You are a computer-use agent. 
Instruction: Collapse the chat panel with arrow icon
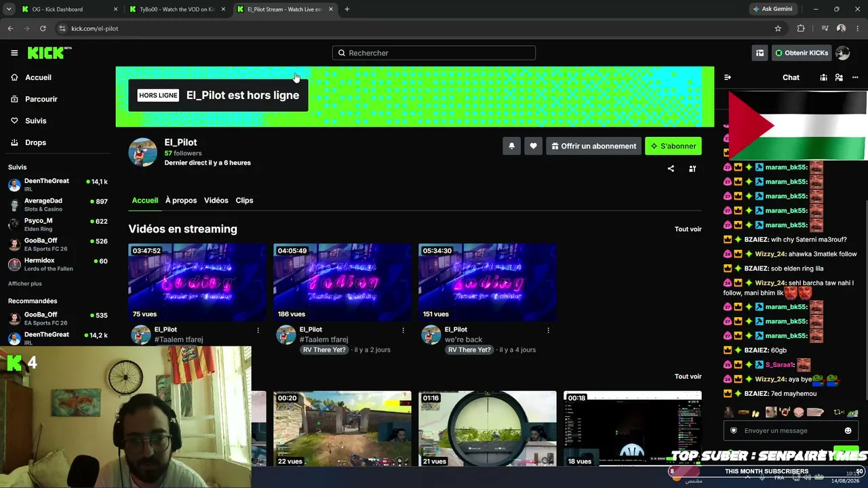[x=728, y=77]
